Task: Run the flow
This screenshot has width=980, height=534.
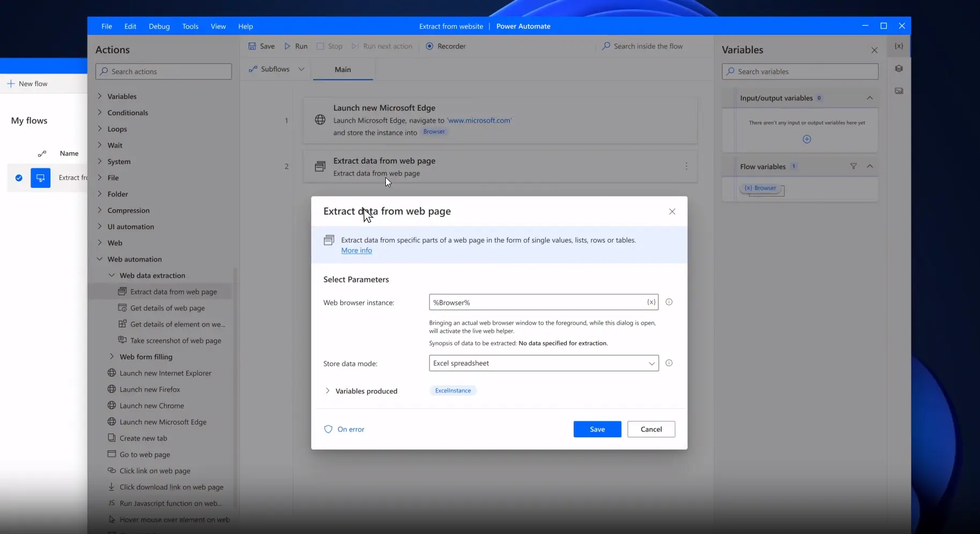Action: (x=296, y=46)
